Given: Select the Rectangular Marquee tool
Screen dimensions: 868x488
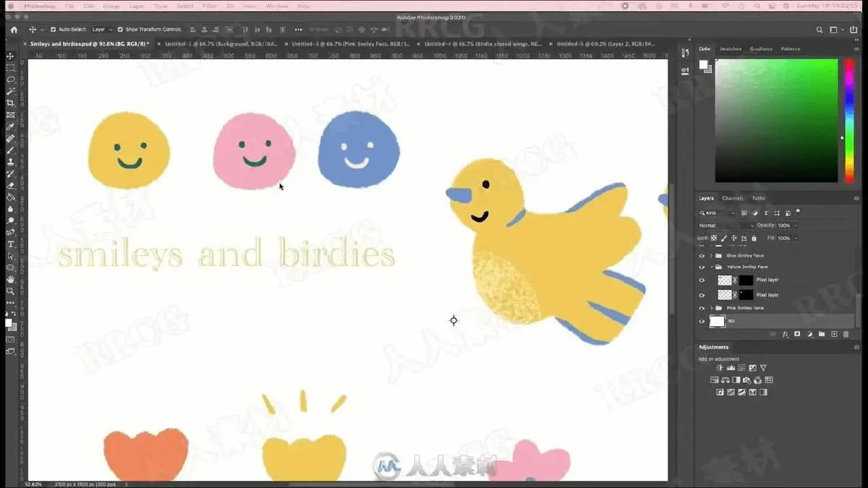Looking at the screenshot, I should pos(10,67).
